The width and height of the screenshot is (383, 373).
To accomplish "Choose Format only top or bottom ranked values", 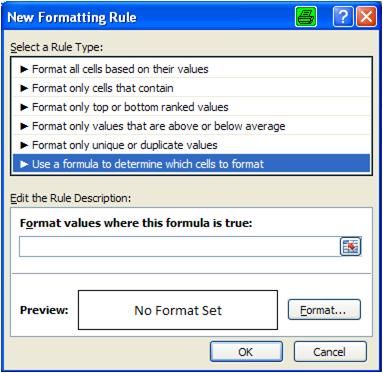I will coord(191,107).
